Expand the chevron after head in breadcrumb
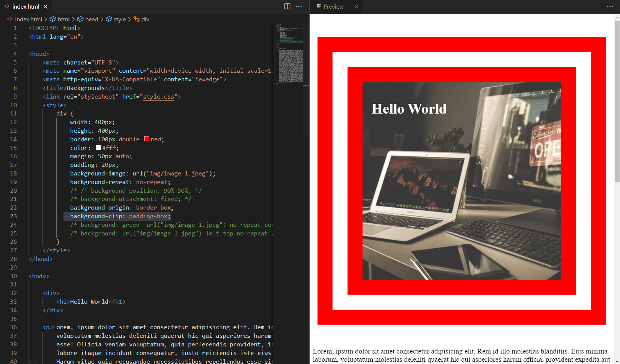This screenshot has height=364, width=620. (x=102, y=19)
